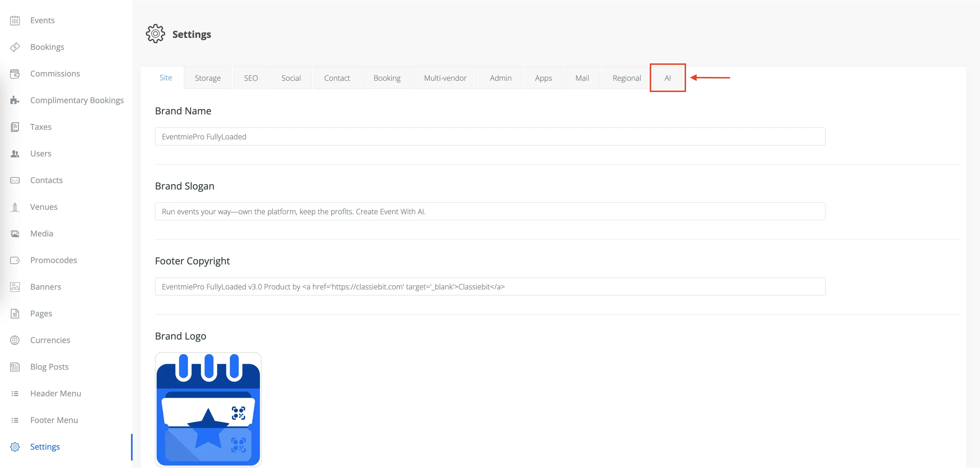Click the Promocodes tag icon

tap(15, 260)
